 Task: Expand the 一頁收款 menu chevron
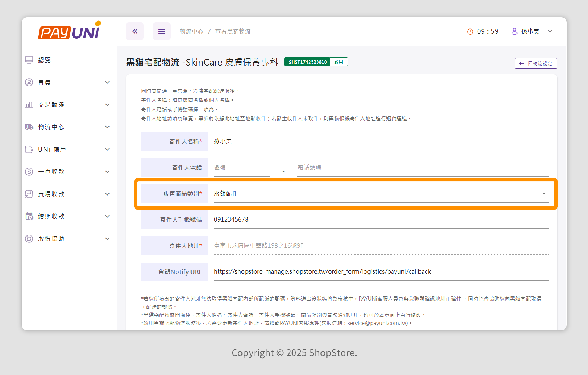(x=107, y=172)
